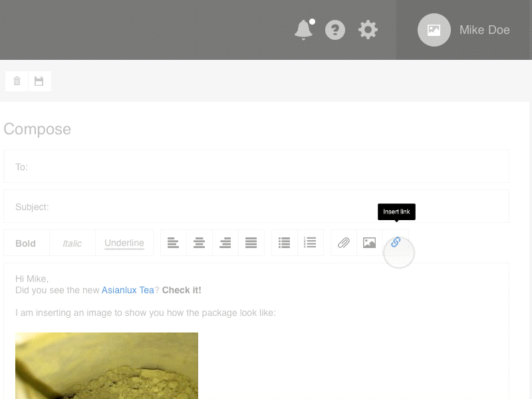The image size is (532, 399).
Task: Click the bold 'Check it!' text
Action: click(182, 290)
